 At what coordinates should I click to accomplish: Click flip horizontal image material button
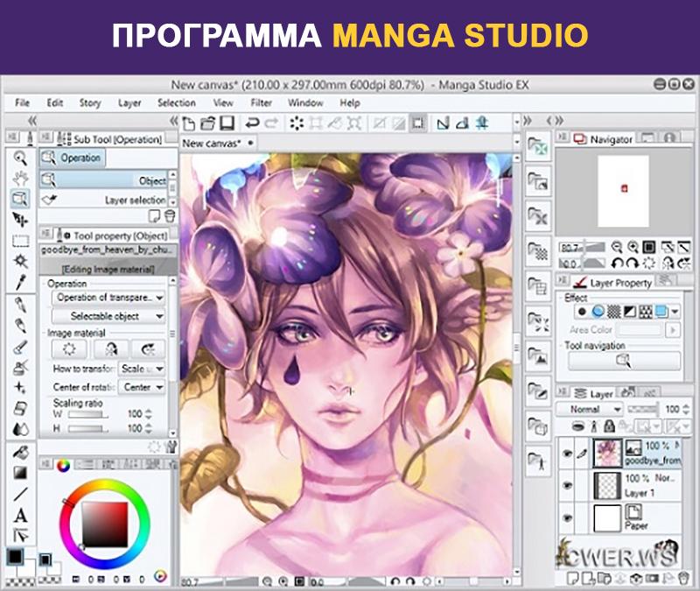click(x=111, y=349)
